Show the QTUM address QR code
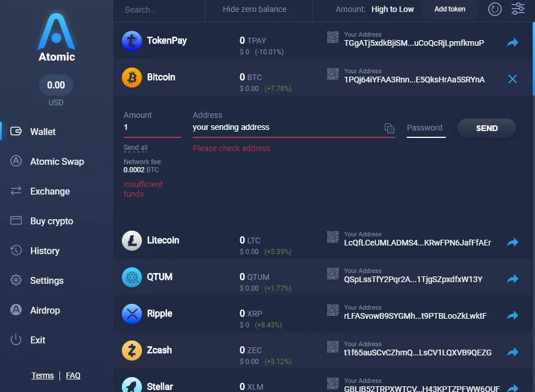The image size is (535, 392). [333, 274]
